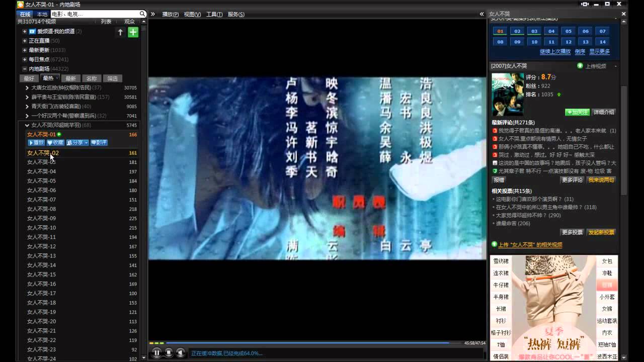The image size is (644, 362).
Task: Click the 更多评论 button
Action: point(573,179)
